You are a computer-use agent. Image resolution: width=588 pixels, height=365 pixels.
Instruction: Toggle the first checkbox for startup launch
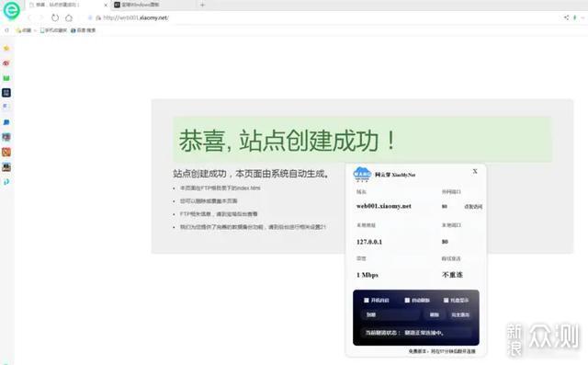[x=367, y=300]
